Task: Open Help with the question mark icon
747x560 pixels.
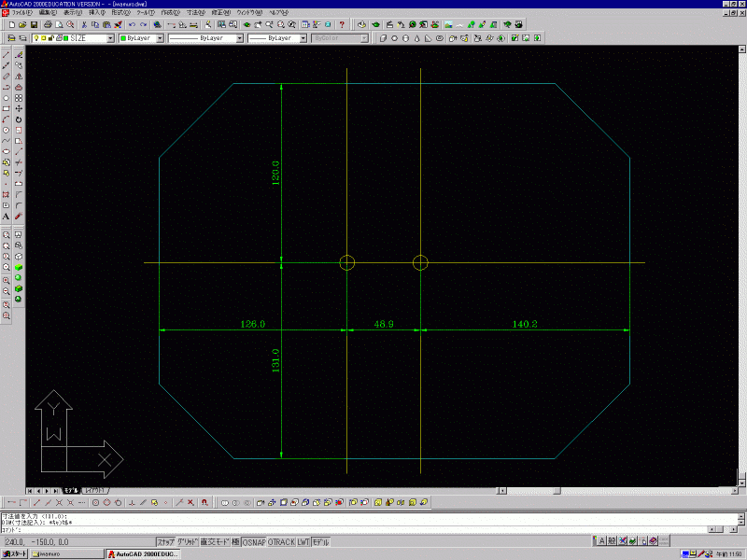Action: (x=342, y=24)
